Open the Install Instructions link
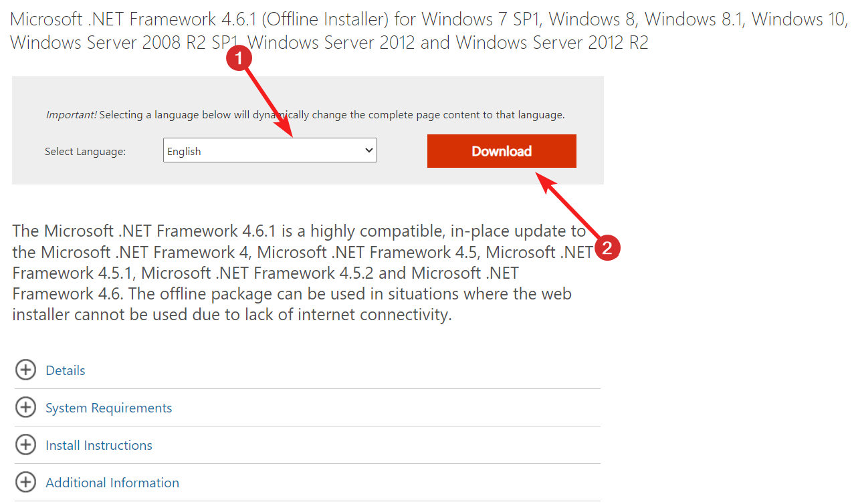Screen dimensions: 852x504 point(99,445)
